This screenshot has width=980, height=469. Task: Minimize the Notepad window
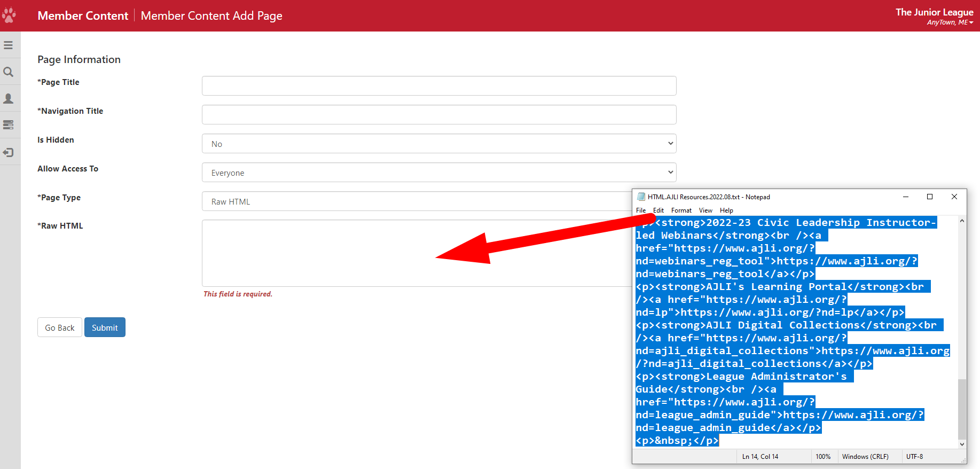click(906, 197)
